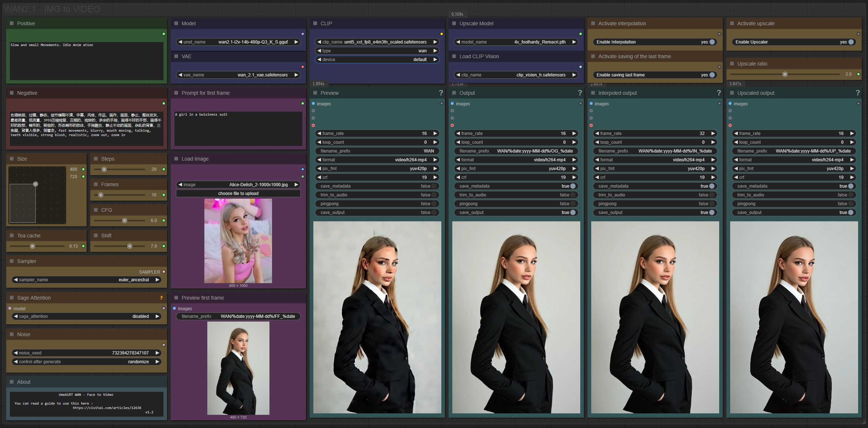Click the first frame prompt text box

tap(238, 128)
